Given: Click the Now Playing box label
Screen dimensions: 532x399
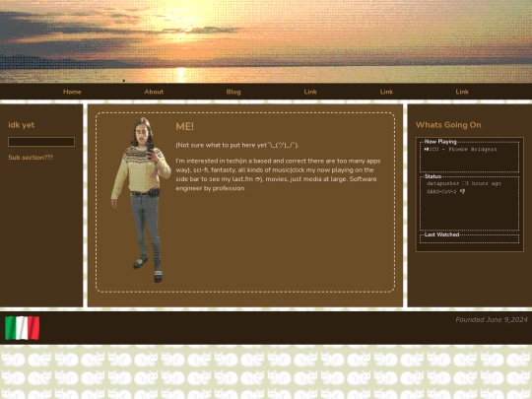Looking at the screenshot, I should click(440, 142).
